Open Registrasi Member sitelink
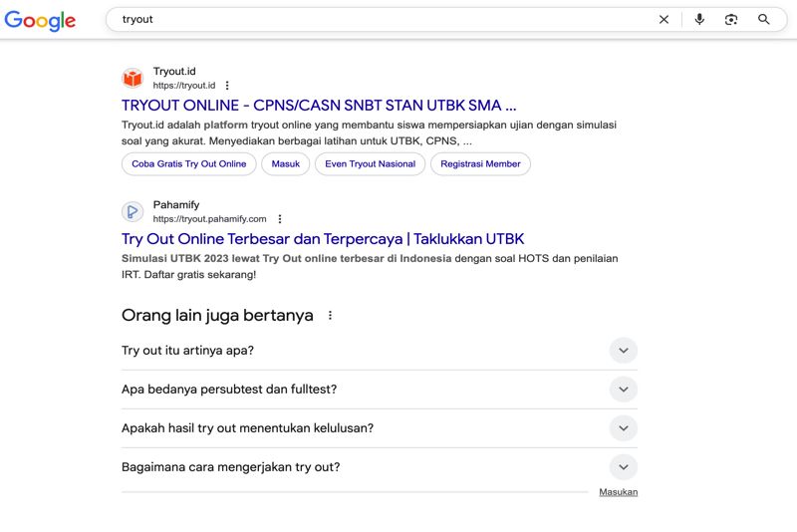The width and height of the screenshot is (797, 532). 480,164
